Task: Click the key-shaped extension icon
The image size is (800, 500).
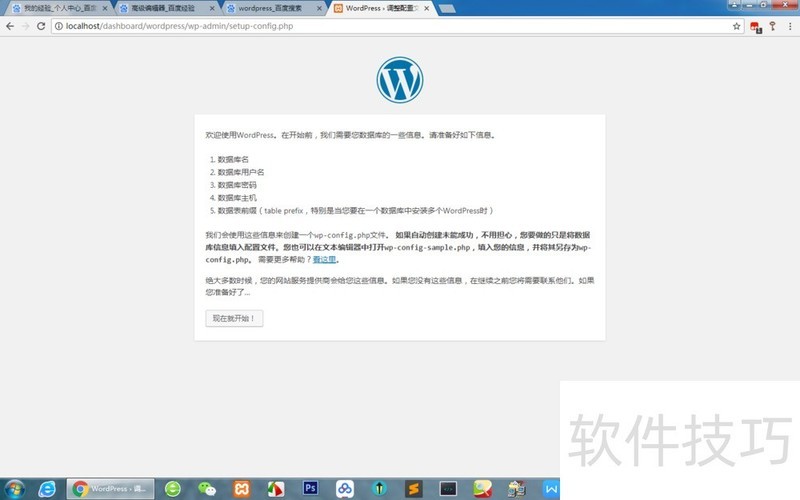Action: tap(773, 26)
